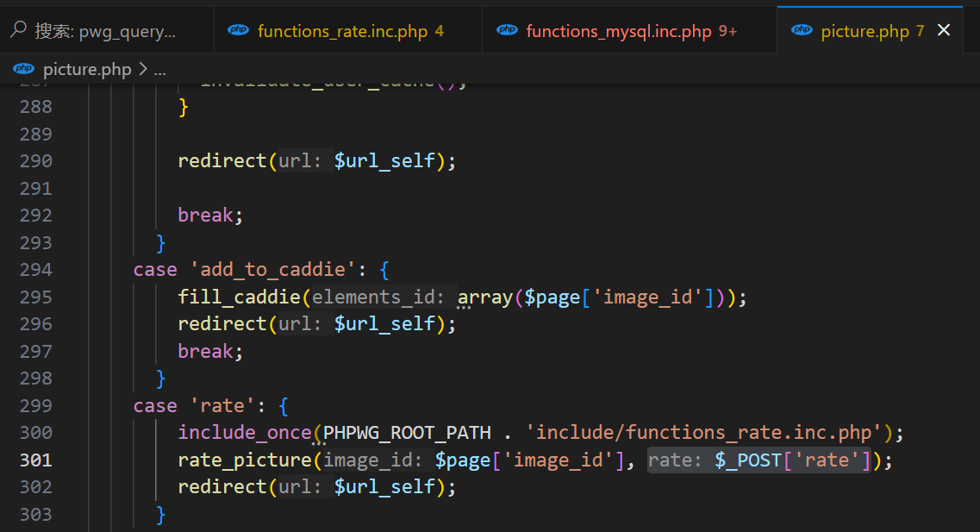Click the search magnifier icon in first tab
980x532 pixels.
[19, 29]
